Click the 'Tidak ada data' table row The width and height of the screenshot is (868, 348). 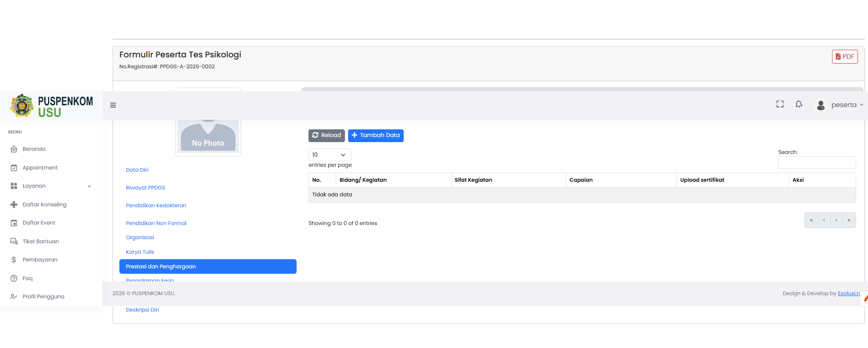tap(582, 194)
